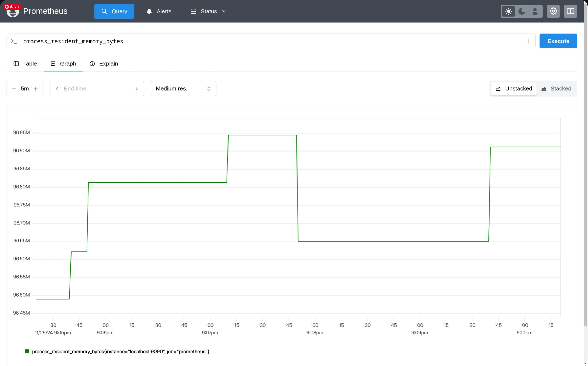The height and width of the screenshot is (366, 588).
Task: Click the 9:10pm x-axis label
Action: coord(524,333)
